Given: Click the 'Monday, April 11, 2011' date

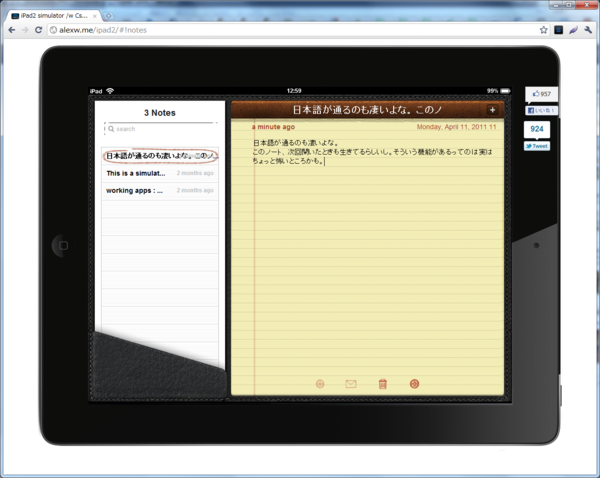Looking at the screenshot, I should 457,127.
